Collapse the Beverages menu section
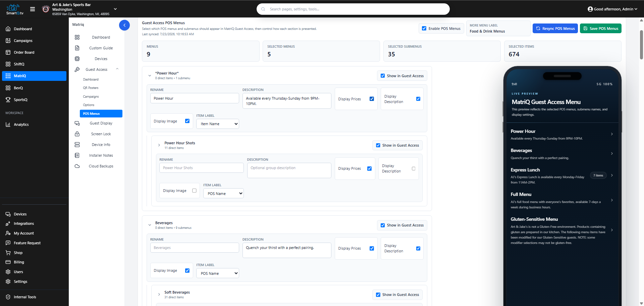644x306 pixels. [x=150, y=225]
